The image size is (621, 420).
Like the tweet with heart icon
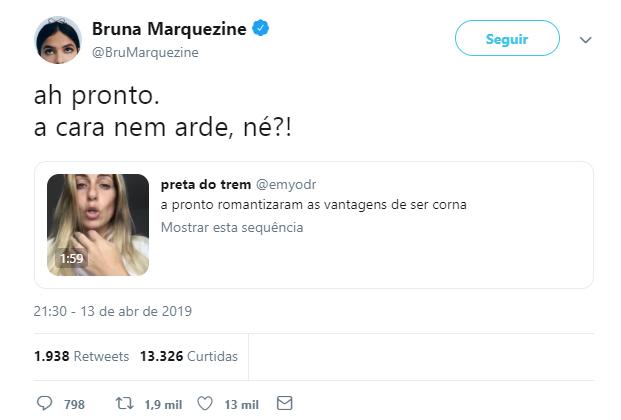(205, 404)
